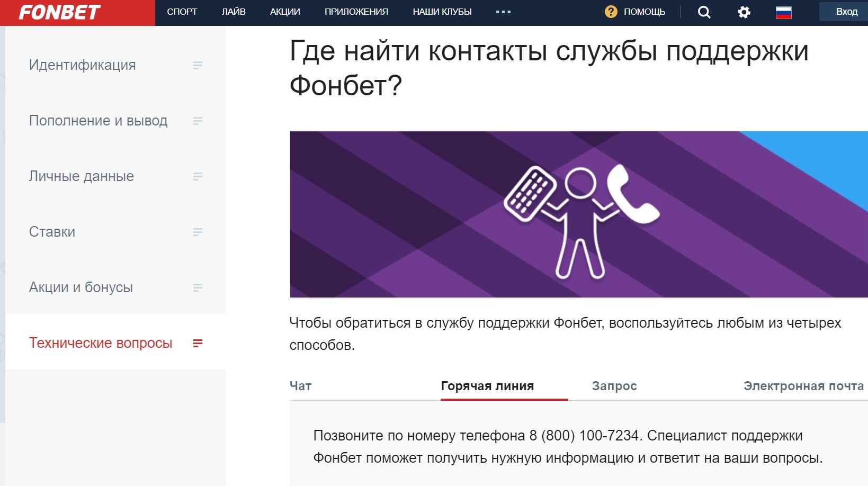
Task: Expand Пополнение и вывод list icon
Action: pos(198,121)
